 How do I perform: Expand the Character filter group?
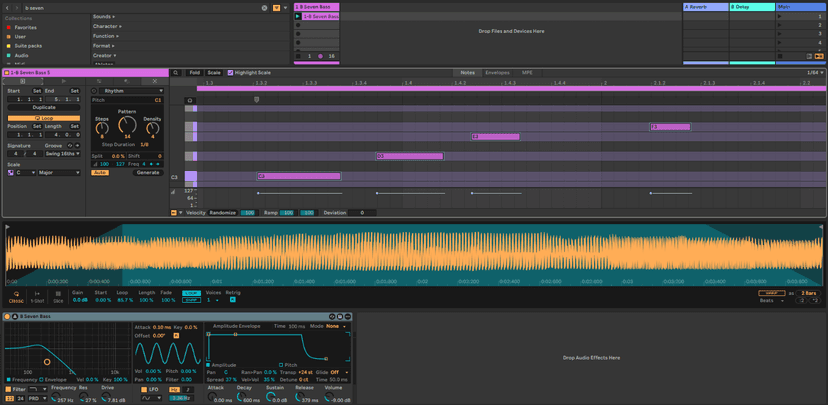(107, 26)
